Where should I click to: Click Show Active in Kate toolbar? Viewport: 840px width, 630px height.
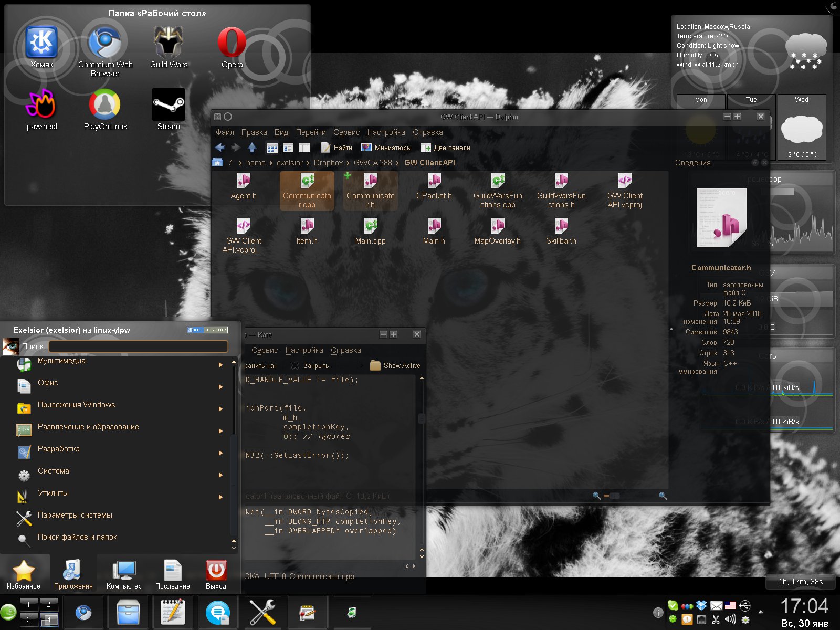(395, 365)
